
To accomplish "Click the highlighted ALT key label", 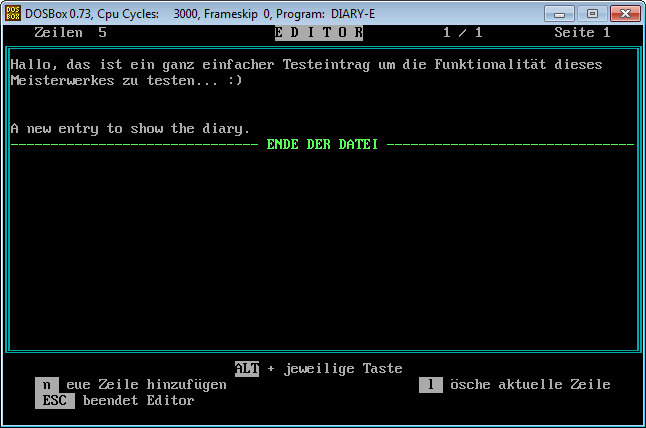I will [x=246, y=369].
